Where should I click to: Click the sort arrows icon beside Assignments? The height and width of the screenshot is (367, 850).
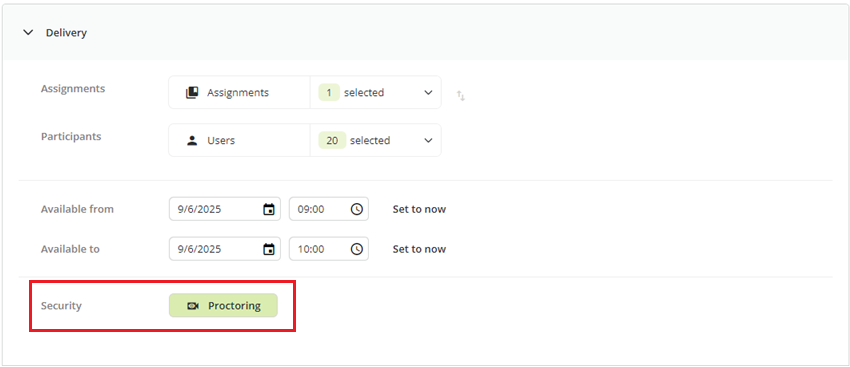point(461,96)
